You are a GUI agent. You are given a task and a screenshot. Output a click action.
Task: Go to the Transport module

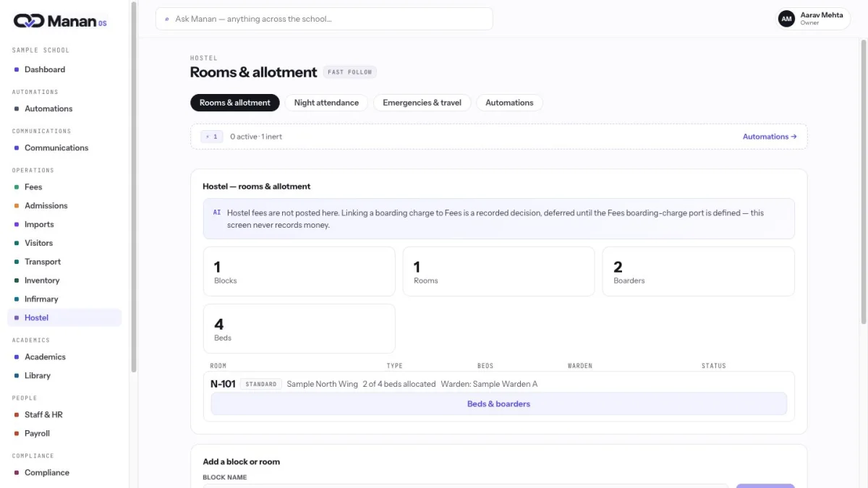pyautogui.click(x=64, y=262)
